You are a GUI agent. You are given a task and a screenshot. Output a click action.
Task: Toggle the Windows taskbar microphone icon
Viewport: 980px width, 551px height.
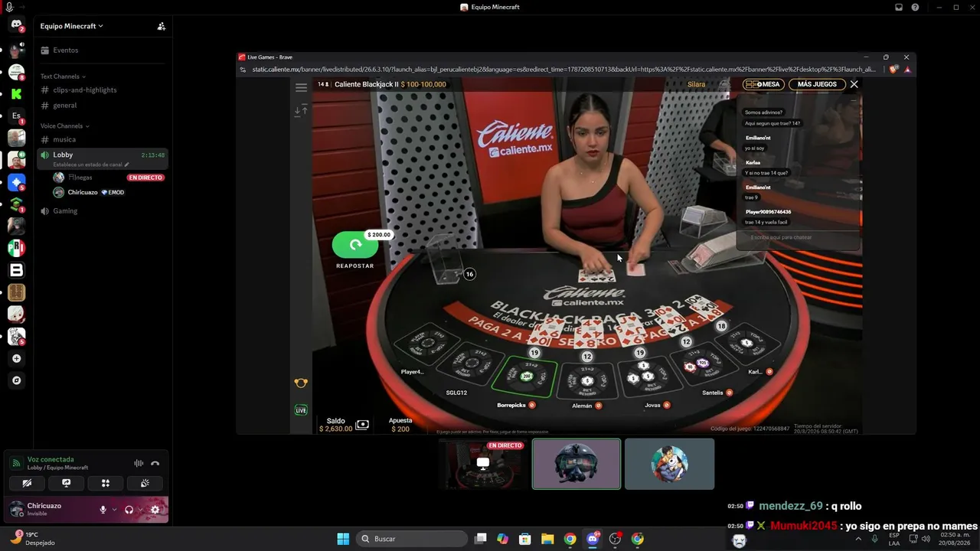click(x=875, y=539)
